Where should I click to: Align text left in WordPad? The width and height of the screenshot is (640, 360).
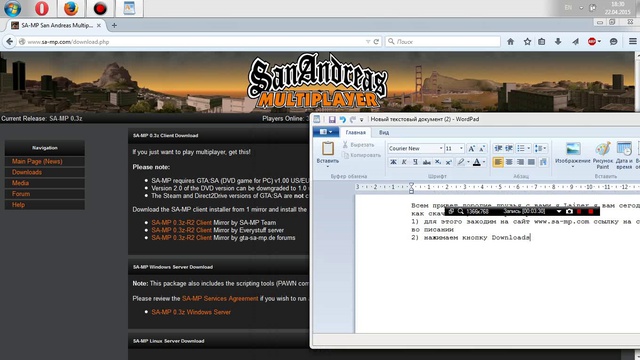coord(498,162)
